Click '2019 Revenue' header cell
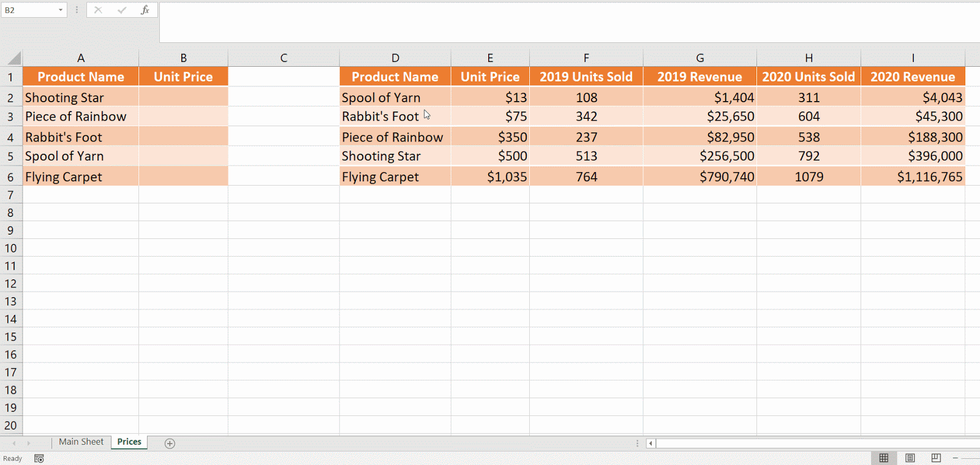Viewport: 980px width, 465px height. coord(700,77)
